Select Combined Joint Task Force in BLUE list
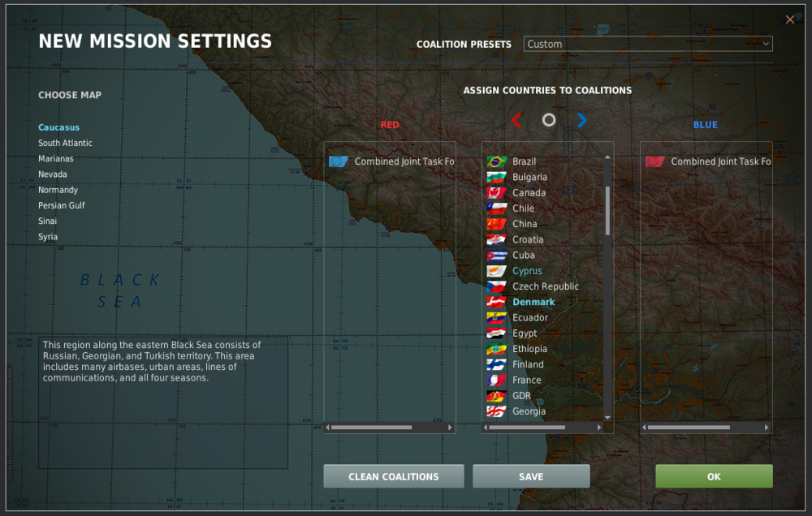 pyautogui.click(x=721, y=161)
